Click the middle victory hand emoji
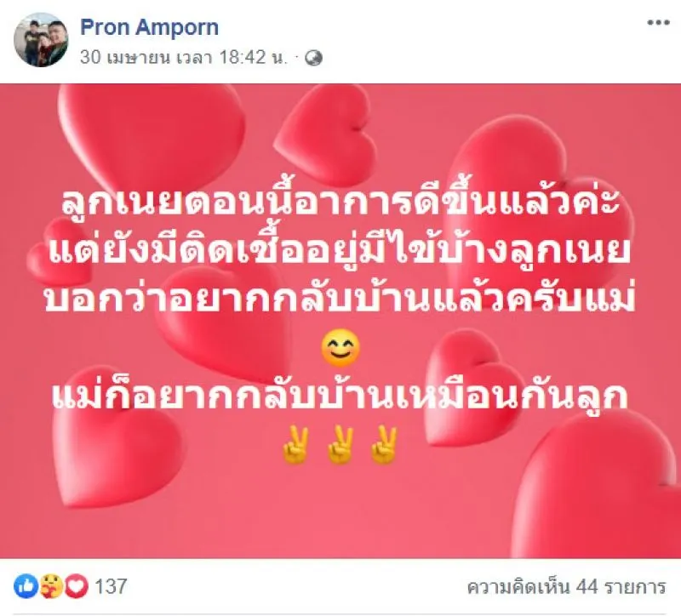 pos(340,445)
